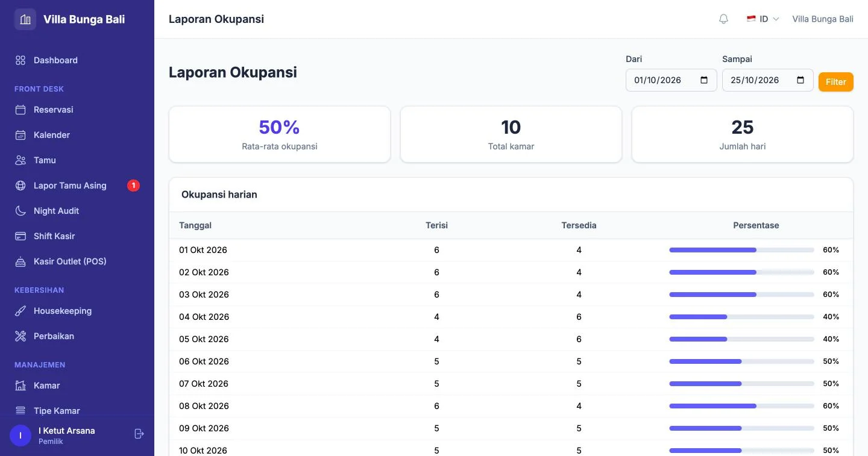The height and width of the screenshot is (456, 868).
Task: Click the 50% Rata-rata okupansi value
Action: (279, 127)
